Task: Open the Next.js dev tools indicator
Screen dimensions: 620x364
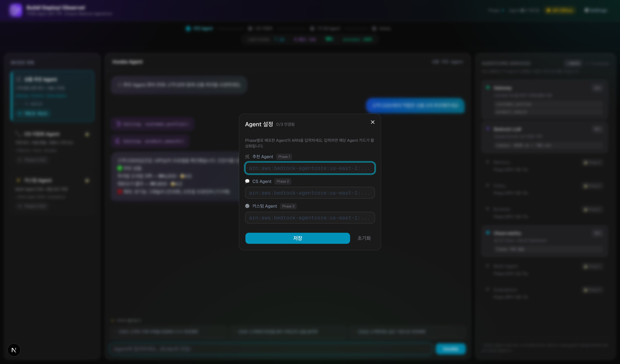Action: coord(14,350)
